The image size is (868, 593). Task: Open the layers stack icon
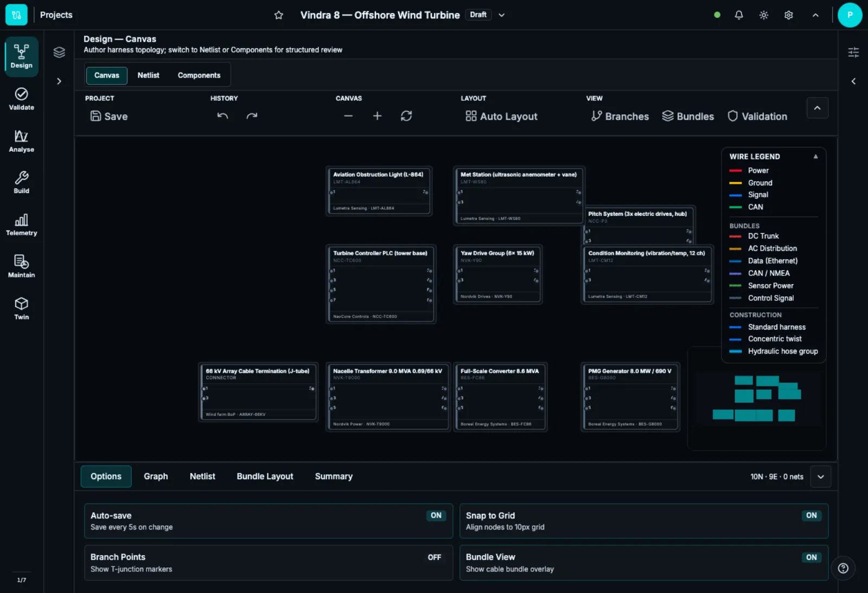59,52
